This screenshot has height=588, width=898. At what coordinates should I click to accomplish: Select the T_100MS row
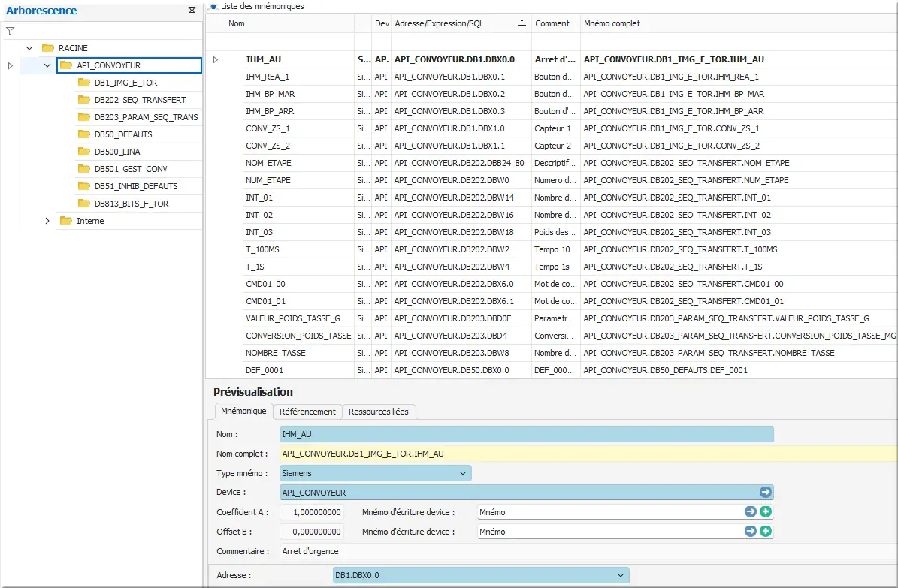pos(551,249)
